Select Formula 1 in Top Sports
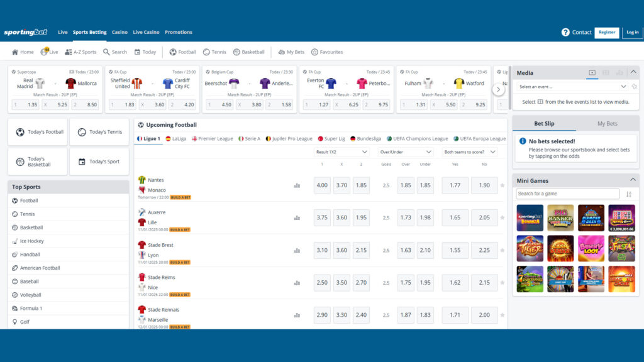Image resolution: width=644 pixels, height=362 pixels. (68, 308)
